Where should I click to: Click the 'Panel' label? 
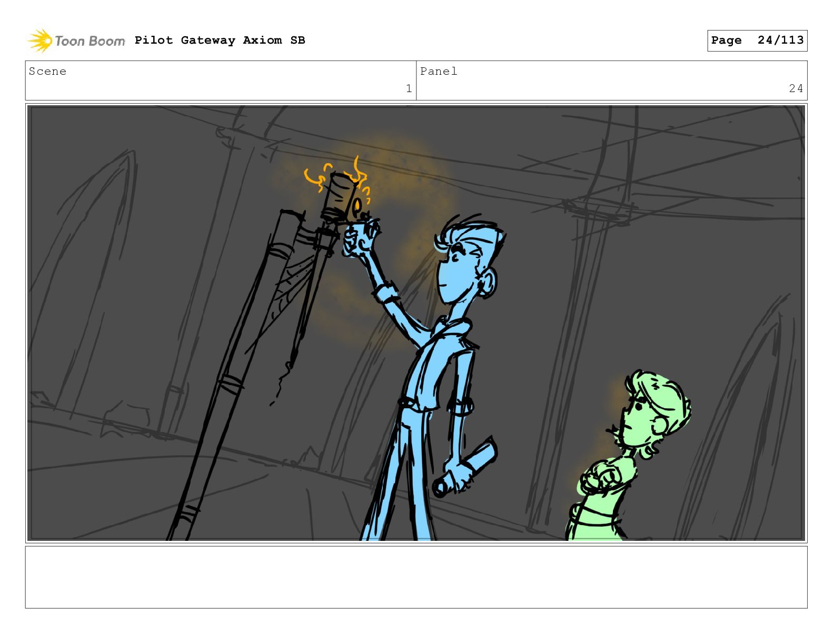[439, 72]
